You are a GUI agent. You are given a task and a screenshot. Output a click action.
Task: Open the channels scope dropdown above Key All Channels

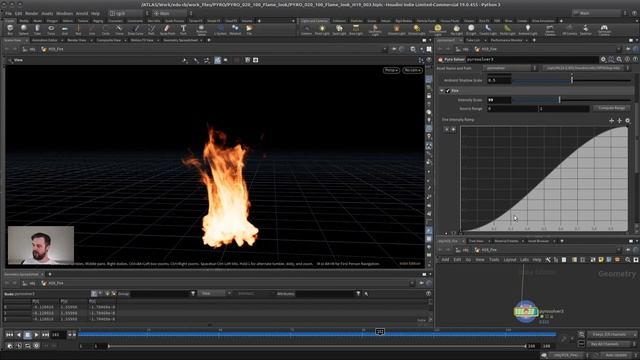tap(612, 334)
